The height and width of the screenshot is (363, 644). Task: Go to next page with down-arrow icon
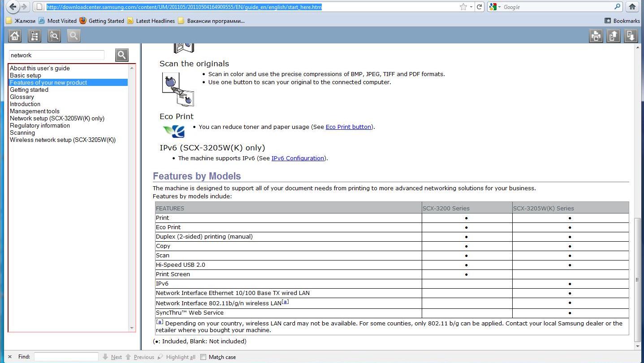coord(631,36)
